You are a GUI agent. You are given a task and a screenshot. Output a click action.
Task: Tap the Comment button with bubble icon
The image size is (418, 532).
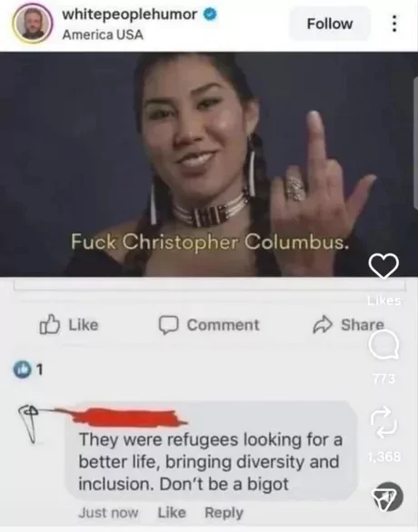point(209,325)
